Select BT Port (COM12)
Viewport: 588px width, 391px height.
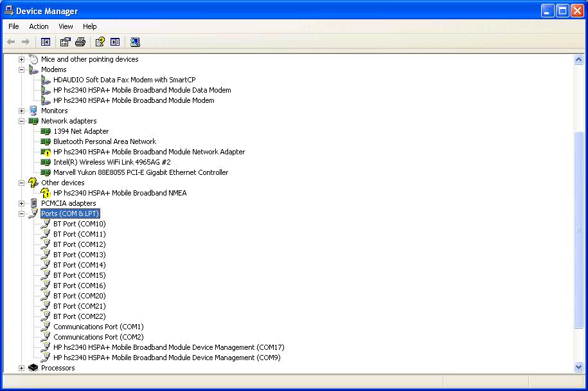(x=80, y=244)
